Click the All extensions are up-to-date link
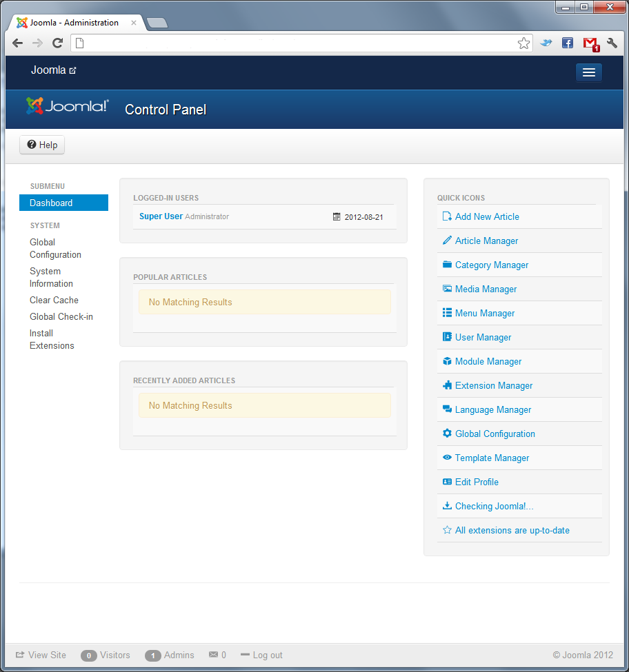The height and width of the screenshot is (672, 629). (x=512, y=531)
